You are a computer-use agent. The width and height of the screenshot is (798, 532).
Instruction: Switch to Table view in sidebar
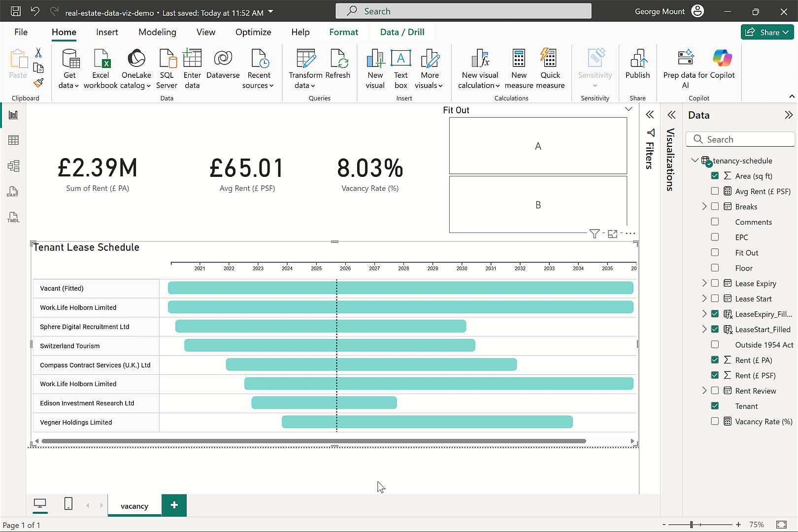13,140
